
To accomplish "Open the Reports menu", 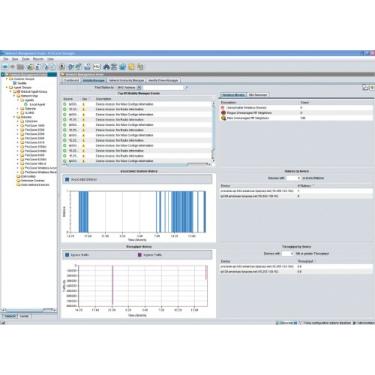I will (38, 59).
